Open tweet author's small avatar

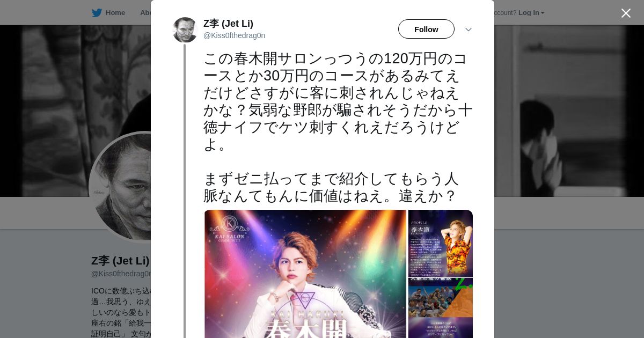(x=185, y=30)
